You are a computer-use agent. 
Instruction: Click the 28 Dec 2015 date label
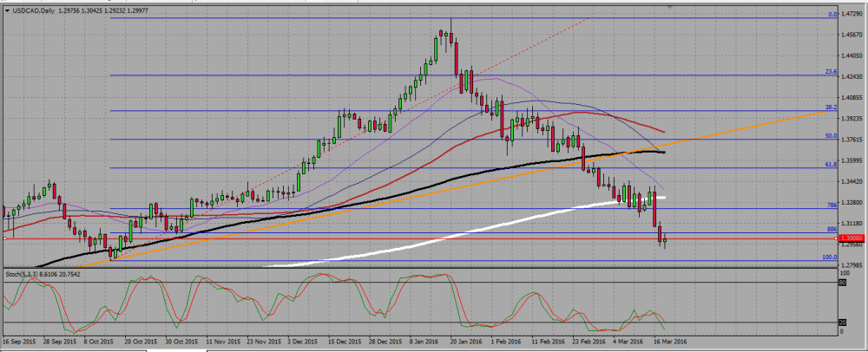pyautogui.click(x=386, y=342)
